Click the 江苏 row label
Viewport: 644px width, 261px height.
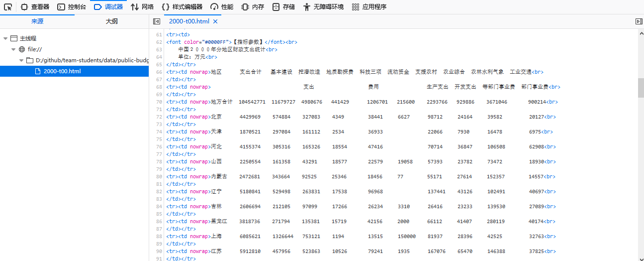coord(216,251)
